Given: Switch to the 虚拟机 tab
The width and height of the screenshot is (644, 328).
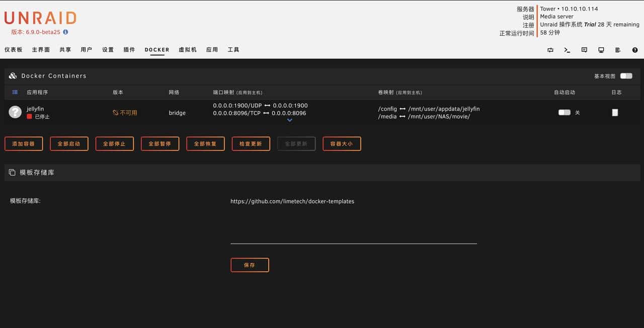Looking at the screenshot, I should tap(187, 49).
